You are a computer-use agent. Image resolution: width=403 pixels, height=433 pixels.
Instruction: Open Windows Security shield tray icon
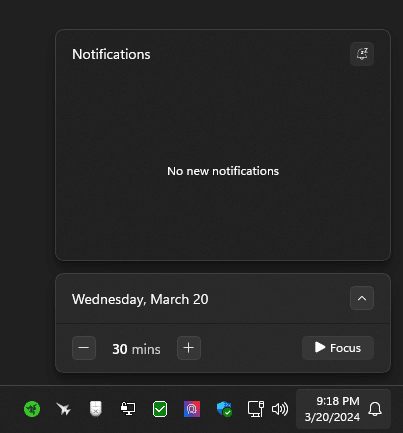coord(224,409)
